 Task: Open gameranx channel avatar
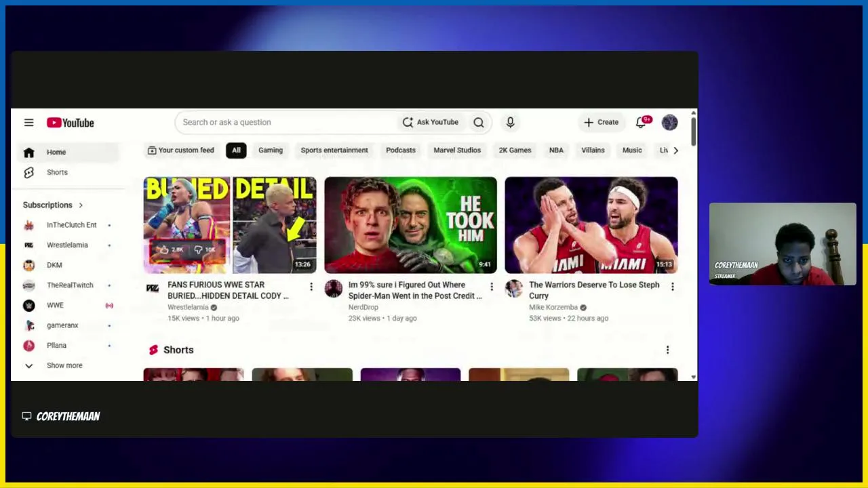coord(28,325)
